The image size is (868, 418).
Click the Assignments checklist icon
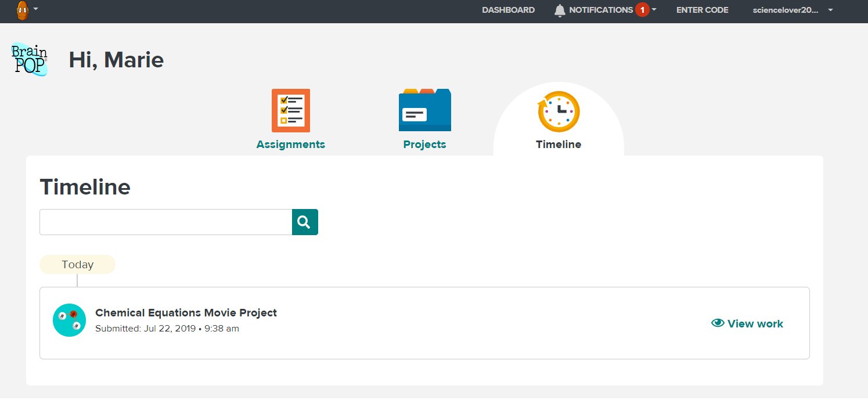(291, 110)
